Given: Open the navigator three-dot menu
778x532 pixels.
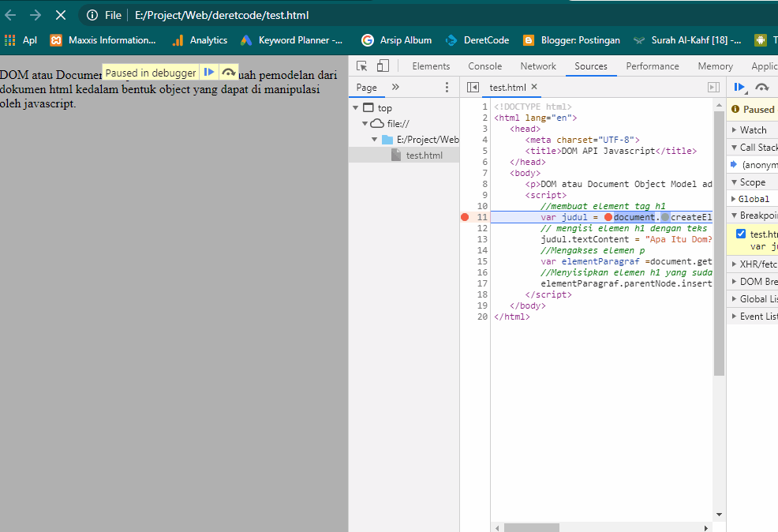Looking at the screenshot, I should click(447, 88).
